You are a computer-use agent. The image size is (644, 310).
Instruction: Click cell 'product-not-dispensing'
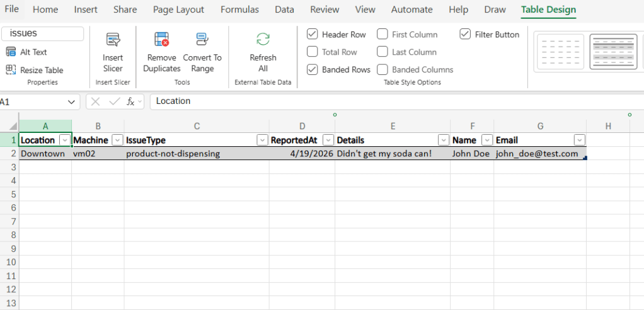[x=197, y=154]
